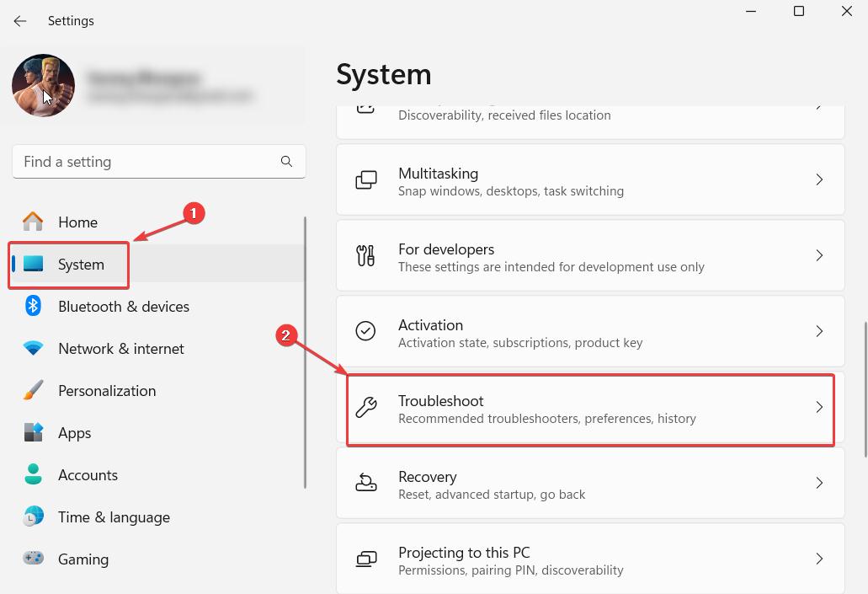The height and width of the screenshot is (594, 868).
Task: Open the Home section in sidebar
Action: [x=77, y=222]
